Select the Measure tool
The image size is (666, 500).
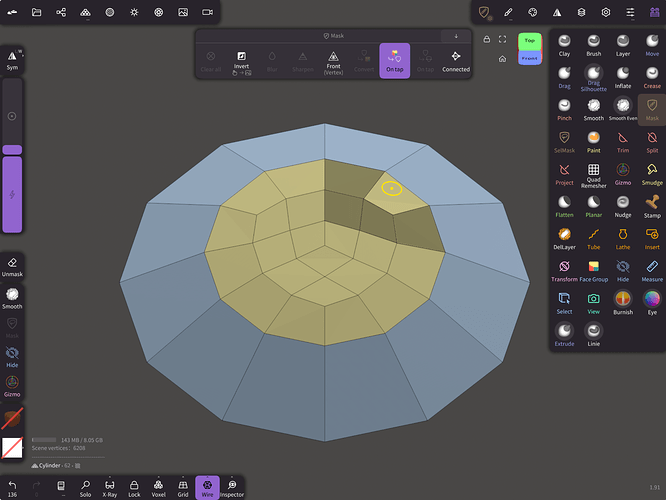(652, 271)
